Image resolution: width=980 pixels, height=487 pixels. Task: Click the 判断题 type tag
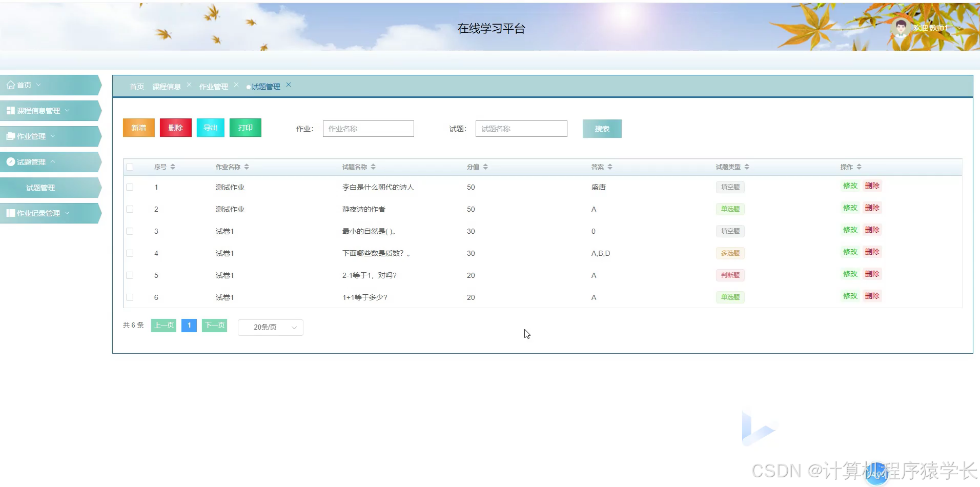730,275
